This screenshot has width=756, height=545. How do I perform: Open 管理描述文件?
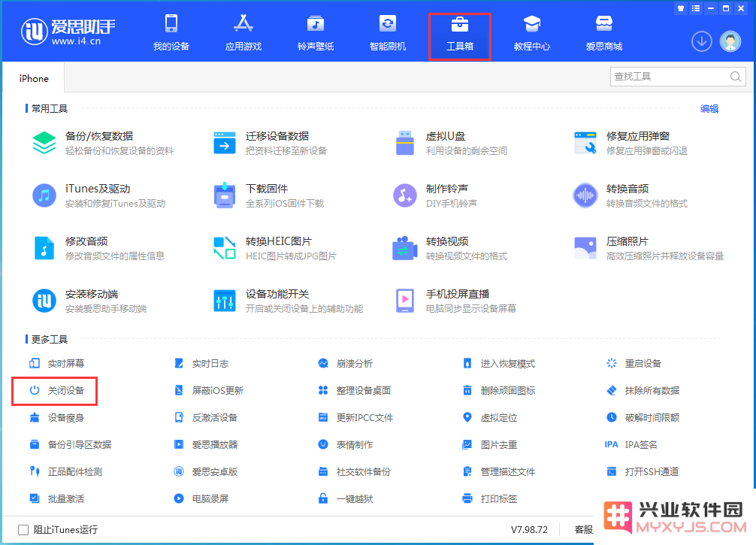[498, 471]
